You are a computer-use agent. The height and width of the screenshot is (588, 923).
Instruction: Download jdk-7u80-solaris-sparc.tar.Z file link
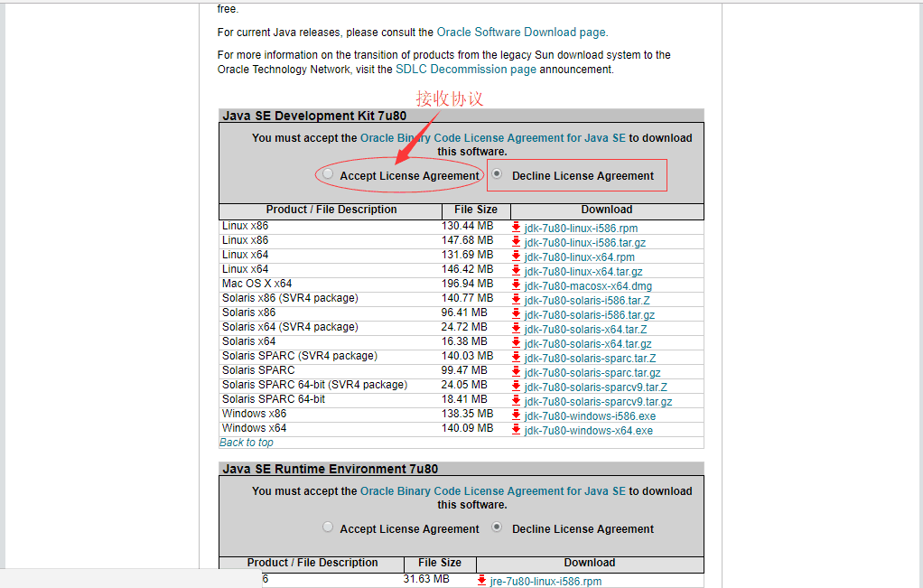point(591,358)
